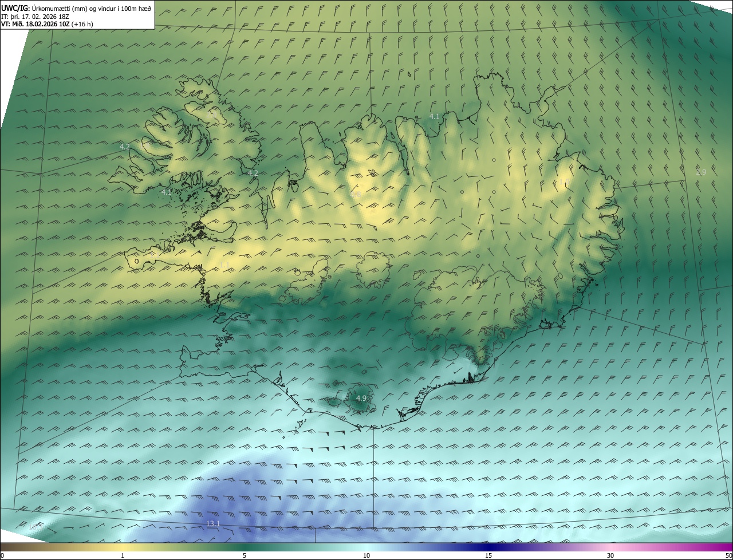Click the colour scale tick label 0
The width and height of the screenshot is (733, 560).
[x=2, y=555]
